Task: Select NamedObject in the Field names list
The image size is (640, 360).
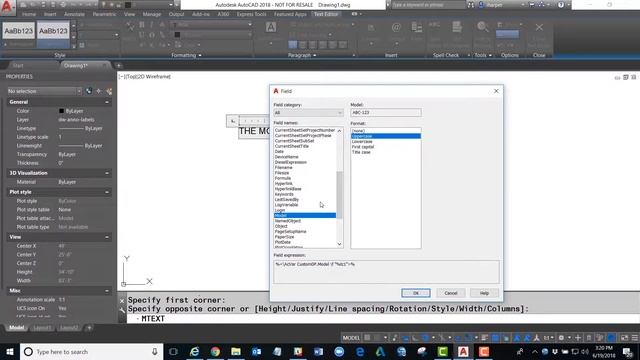Action: click(288, 221)
